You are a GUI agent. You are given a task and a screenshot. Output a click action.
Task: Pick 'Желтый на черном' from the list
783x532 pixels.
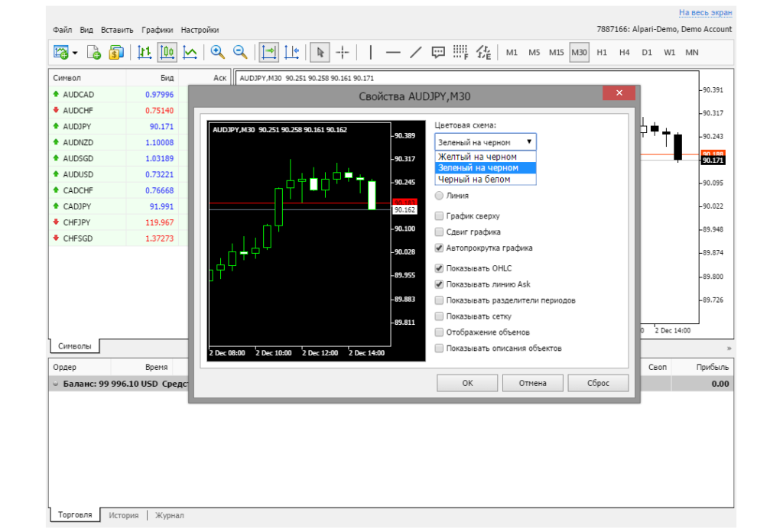(477, 157)
